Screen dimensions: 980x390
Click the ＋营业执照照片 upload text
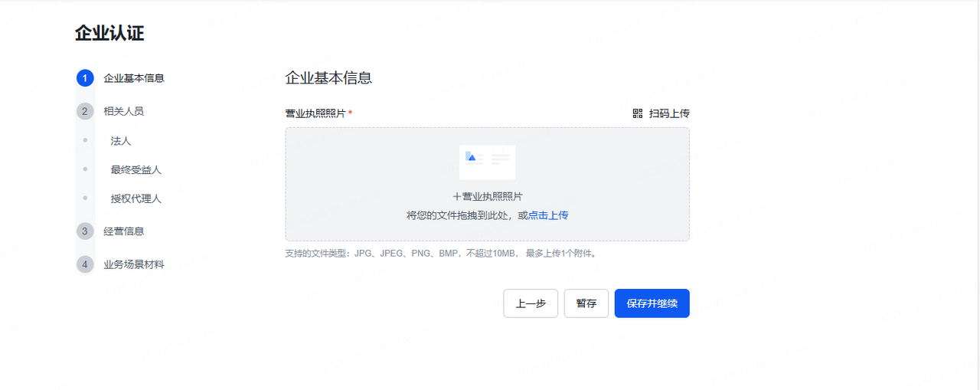click(487, 197)
